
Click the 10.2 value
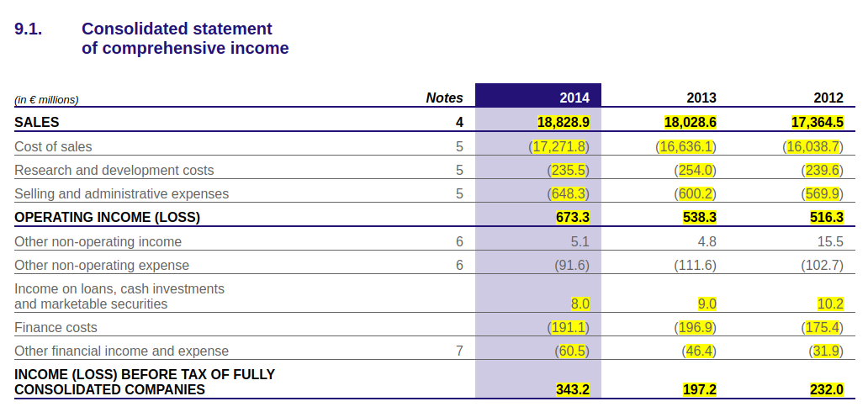(830, 304)
